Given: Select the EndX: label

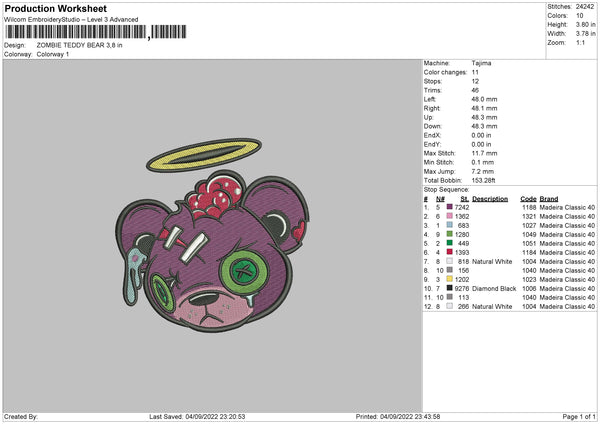Looking at the screenshot, I should coord(432,135).
